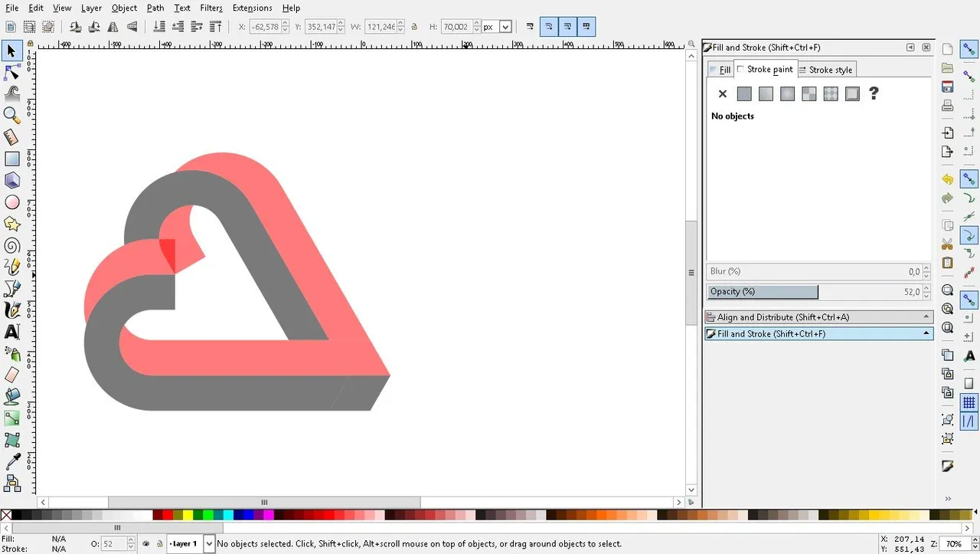This screenshot has height=554, width=980.
Task: Select the Measure ruler tool
Action: point(11,137)
